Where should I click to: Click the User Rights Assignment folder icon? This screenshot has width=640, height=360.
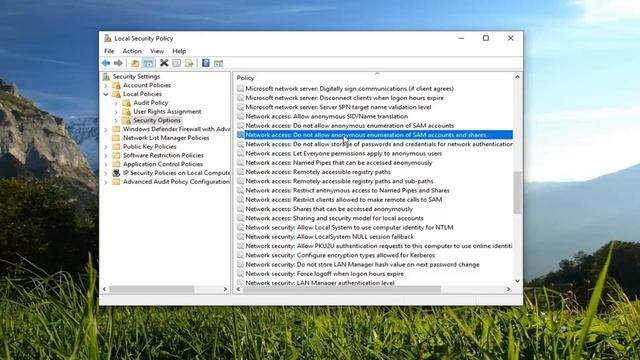point(127,111)
